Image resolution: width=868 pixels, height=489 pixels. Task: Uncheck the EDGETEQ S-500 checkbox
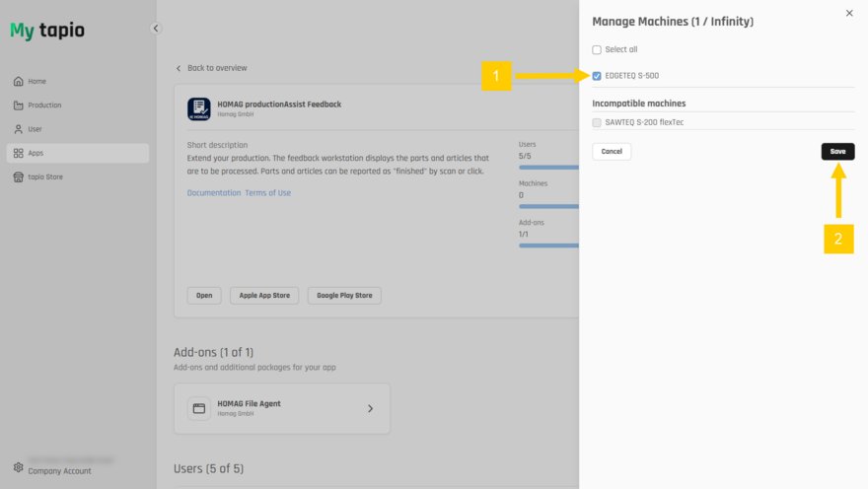[597, 76]
